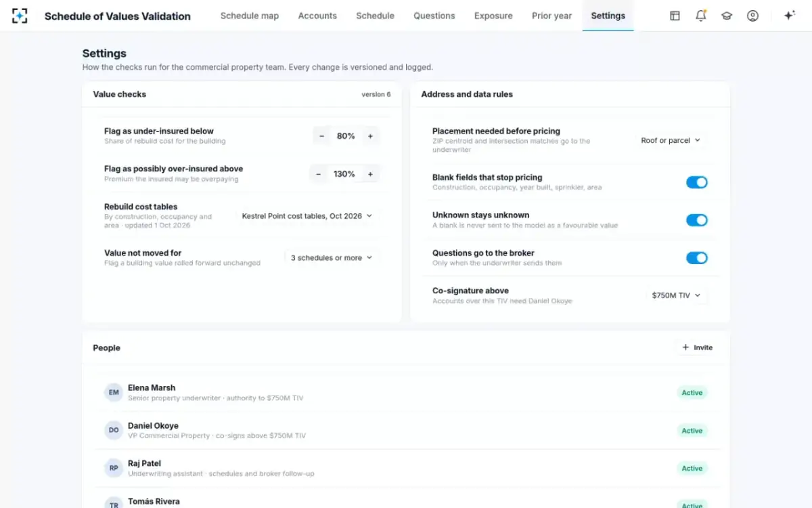Click the app logo icon
The width and height of the screenshot is (812, 508).
pos(20,16)
